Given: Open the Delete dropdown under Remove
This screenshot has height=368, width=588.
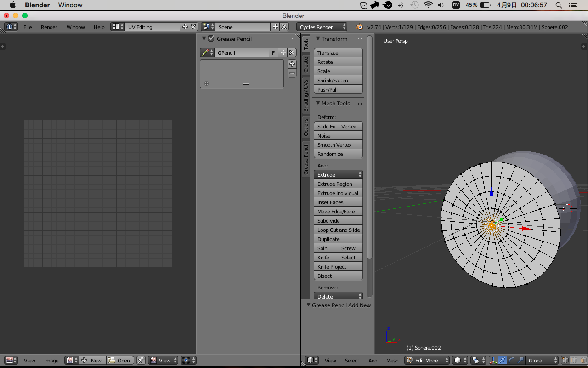Looking at the screenshot, I should (x=338, y=296).
